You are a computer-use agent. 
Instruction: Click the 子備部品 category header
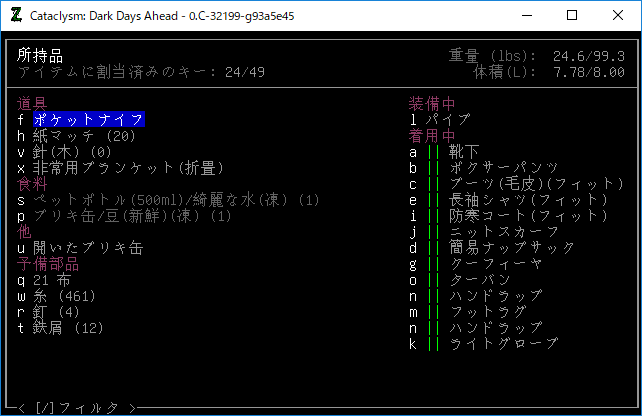[x=48, y=264]
